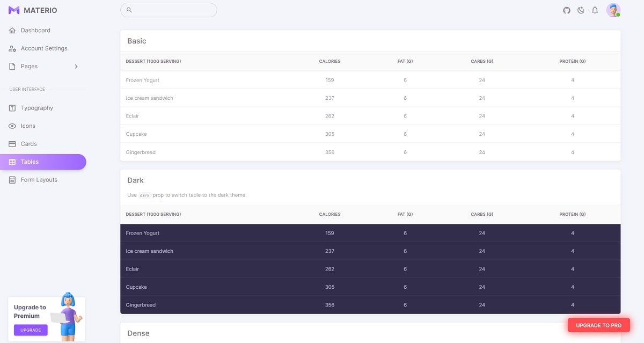Toggle dark mode with the moon icon
Image resolution: width=644 pixels, height=343 pixels.
[x=581, y=10]
